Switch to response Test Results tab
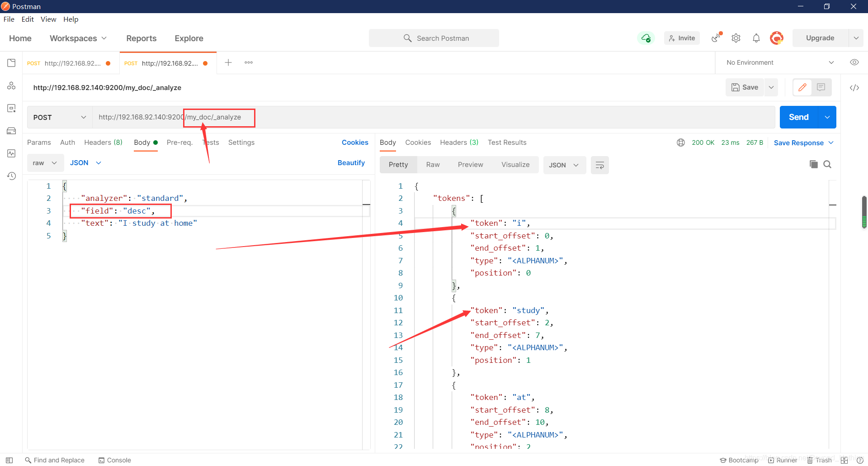The width and height of the screenshot is (868, 466). [507, 143]
